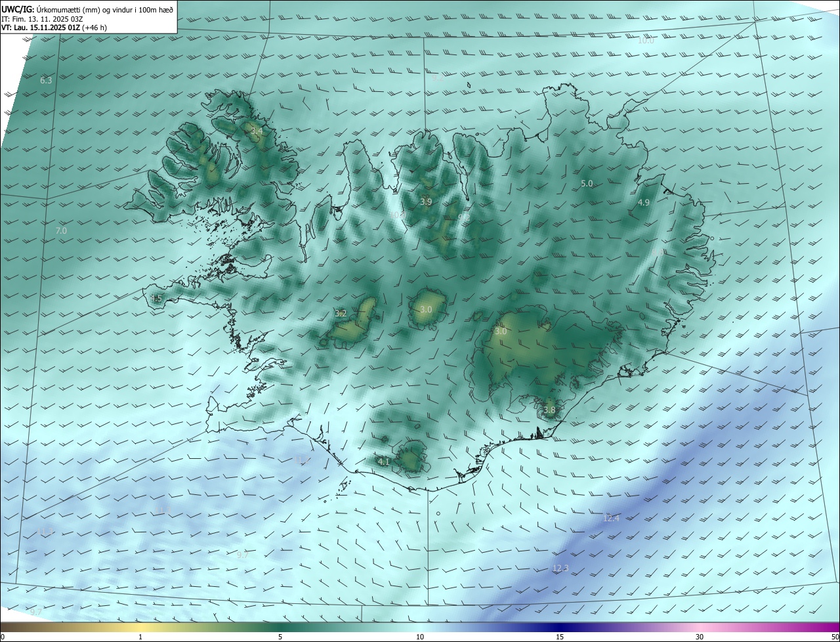Click the colorbar tick label 0
840x642 pixels.
click(x=3, y=637)
